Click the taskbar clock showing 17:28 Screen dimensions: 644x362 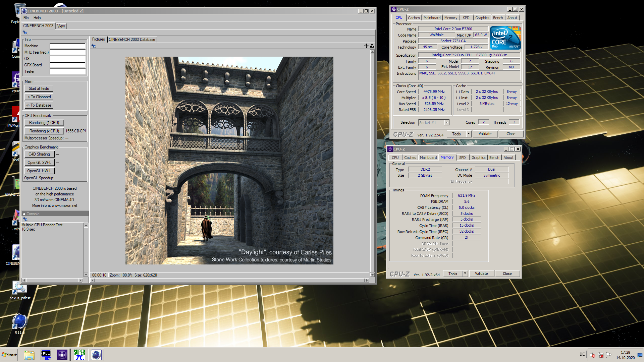point(625,355)
